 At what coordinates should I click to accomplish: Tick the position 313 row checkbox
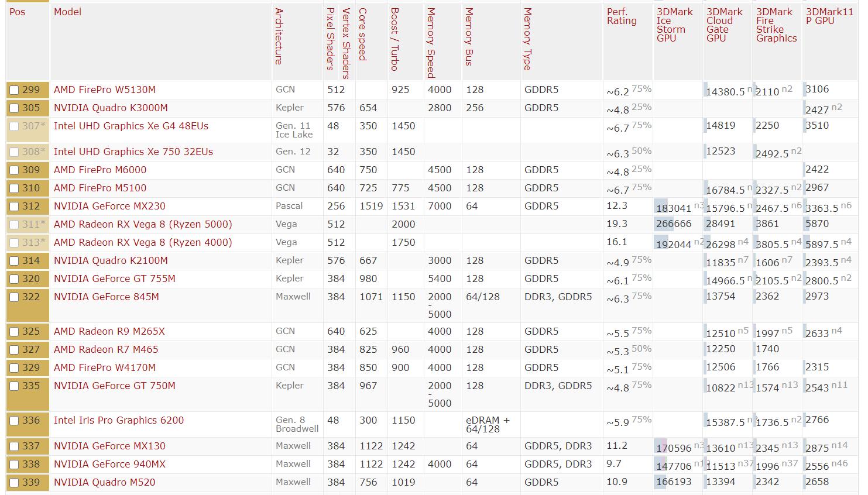(14, 243)
